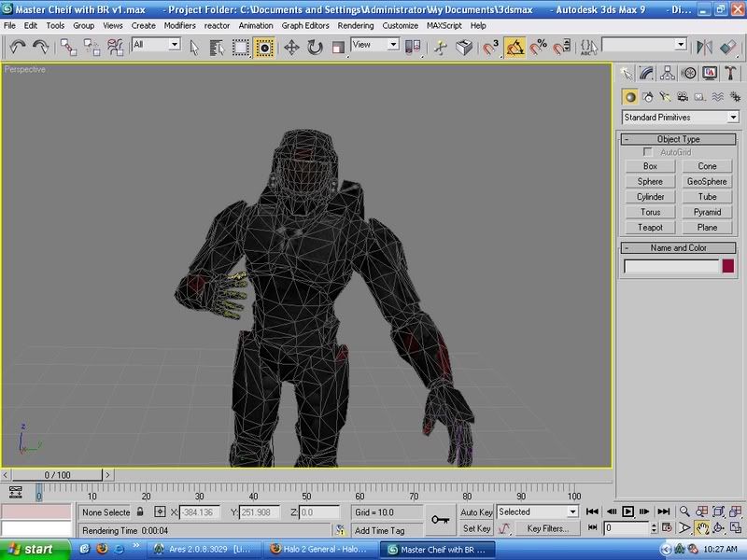
Task: Collapse the Object Type rollout
Action: point(679,139)
